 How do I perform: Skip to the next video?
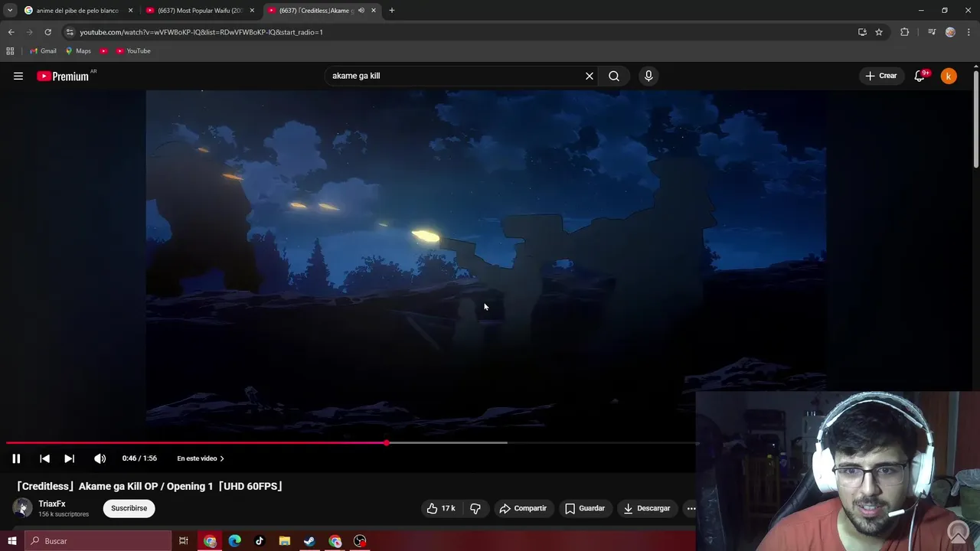tap(69, 458)
